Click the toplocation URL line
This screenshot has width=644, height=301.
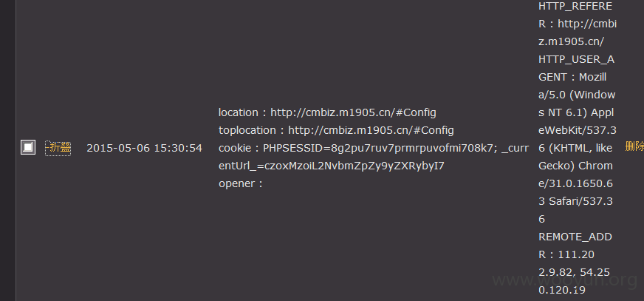336,130
